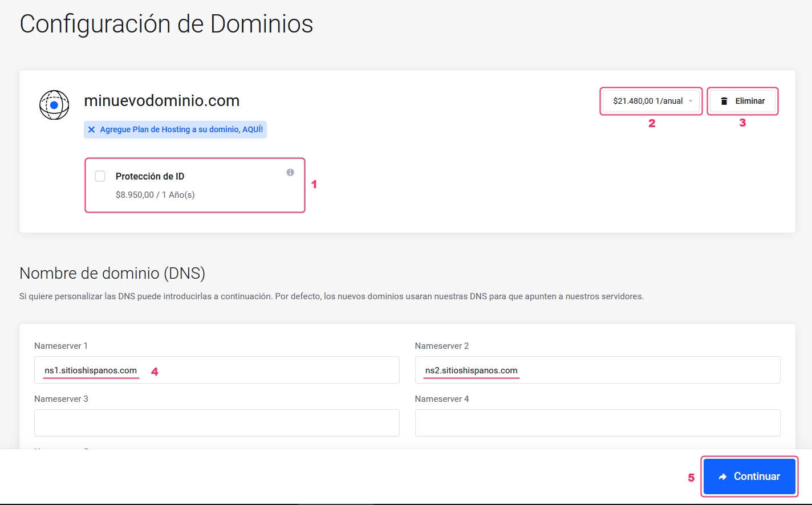Dismiss the hosting plan notice X icon
The height and width of the screenshot is (505, 812).
pos(92,130)
